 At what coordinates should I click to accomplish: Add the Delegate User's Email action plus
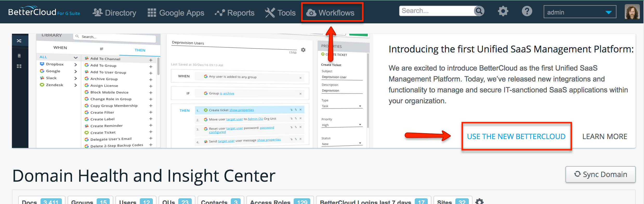tap(151, 138)
